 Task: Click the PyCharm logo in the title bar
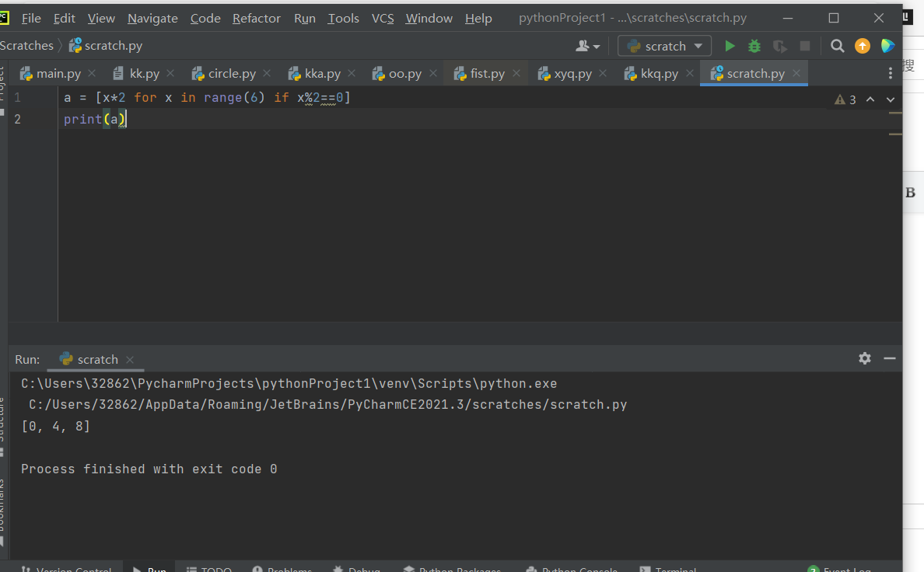click(x=4, y=18)
